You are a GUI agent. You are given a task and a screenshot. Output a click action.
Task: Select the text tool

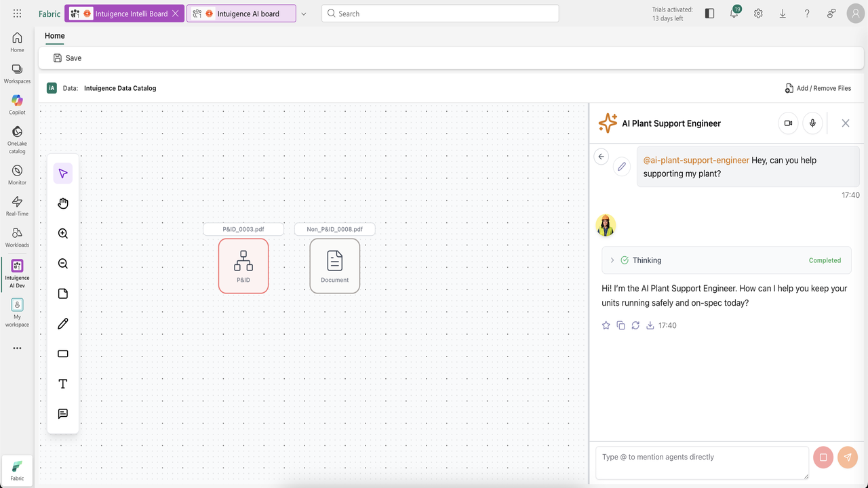63,384
